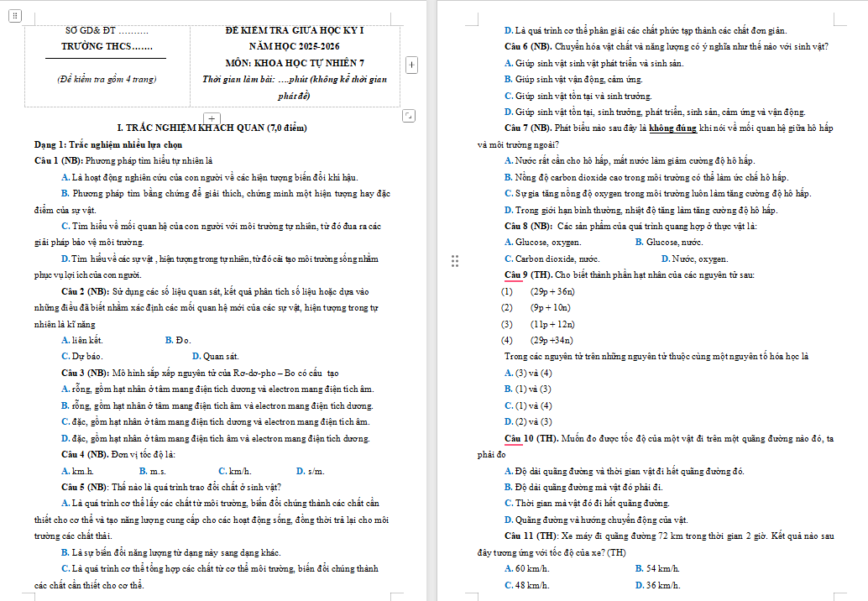Click answer "B. Glucose, nước."
868x601 pixels.
point(669,242)
